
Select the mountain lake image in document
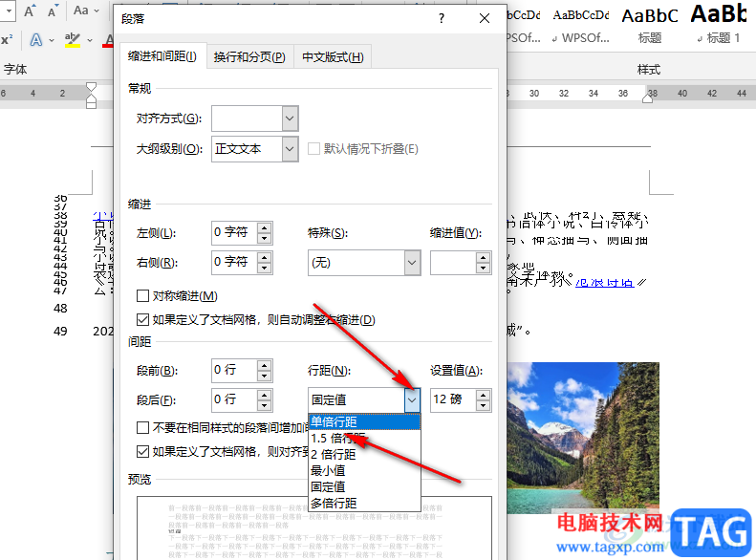tap(582, 438)
